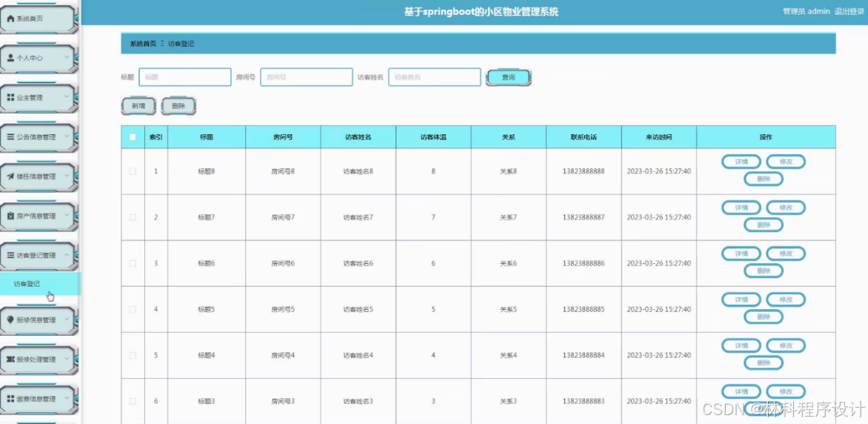Click phone number 13823888888 cell
Screen dimensions: 868x424
pos(584,171)
